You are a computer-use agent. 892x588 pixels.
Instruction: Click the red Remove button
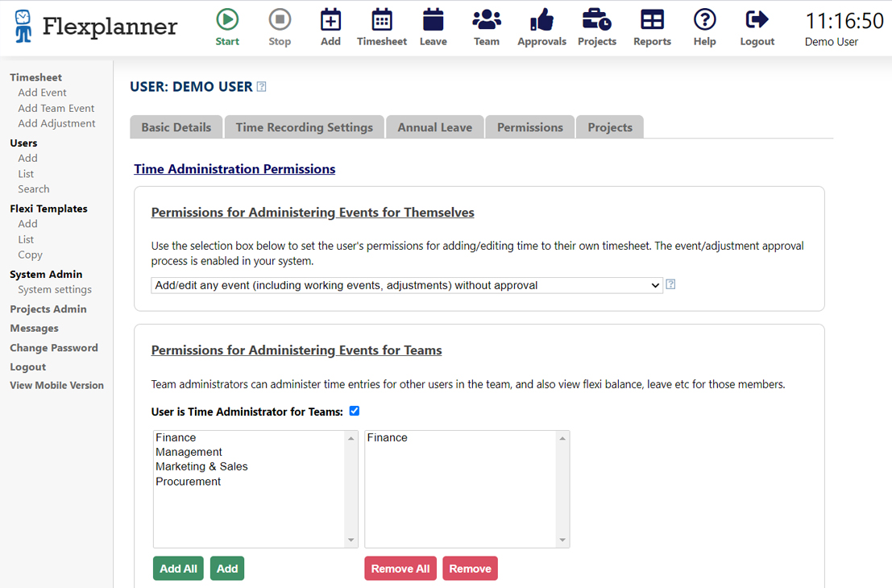point(470,569)
